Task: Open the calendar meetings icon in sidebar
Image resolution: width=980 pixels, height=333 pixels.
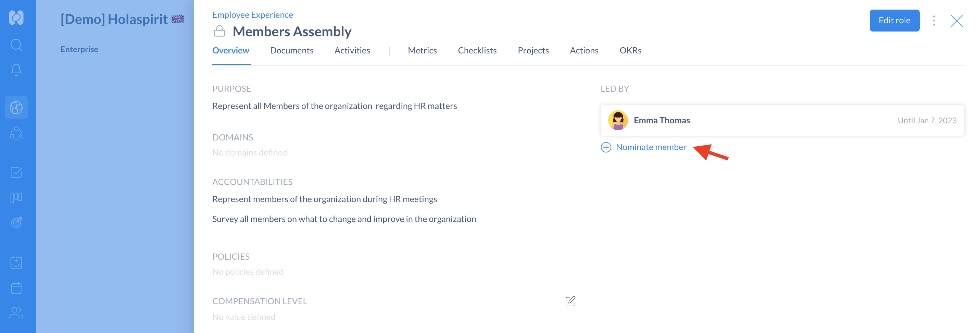Action: click(16, 288)
